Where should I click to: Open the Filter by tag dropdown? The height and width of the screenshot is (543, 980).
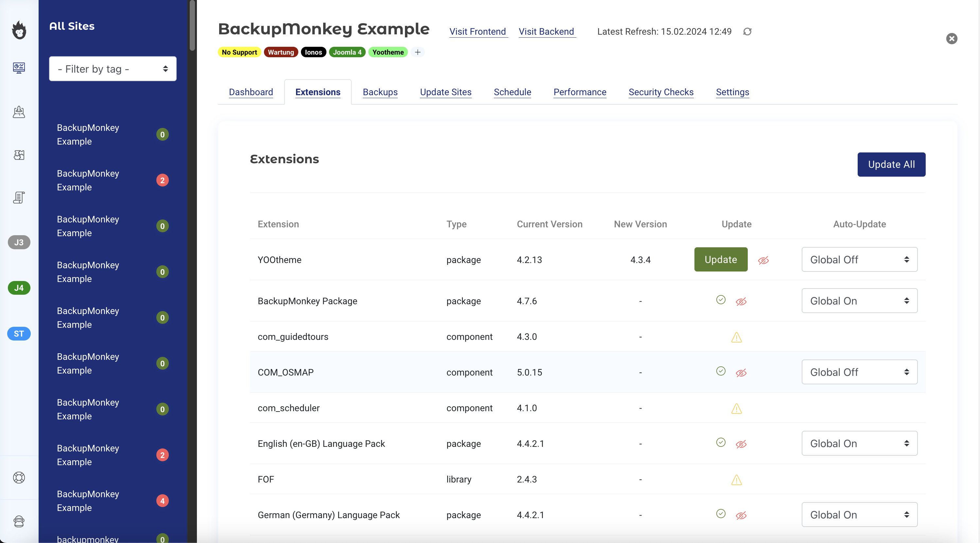(x=113, y=69)
